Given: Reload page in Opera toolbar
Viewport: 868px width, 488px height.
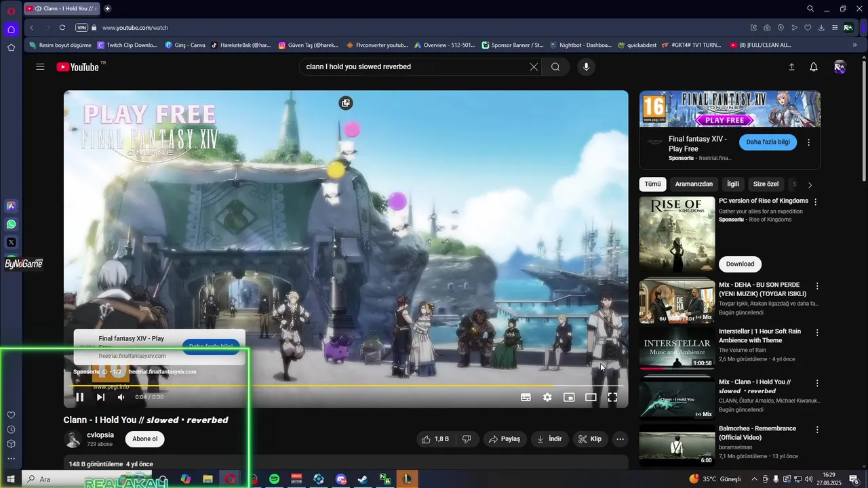Looking at the screenshot, I should click(x=62, y=28).
